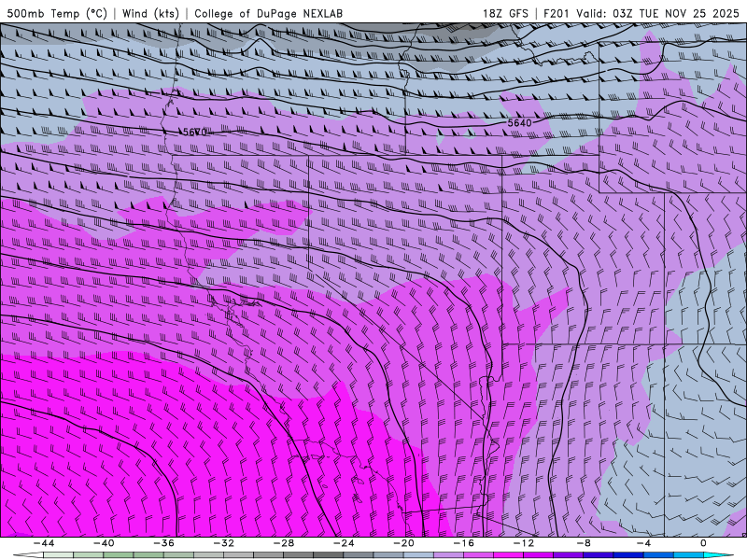Select the "Wind (kts)" header label
The image size is (747, 560).
coord(150,13)
